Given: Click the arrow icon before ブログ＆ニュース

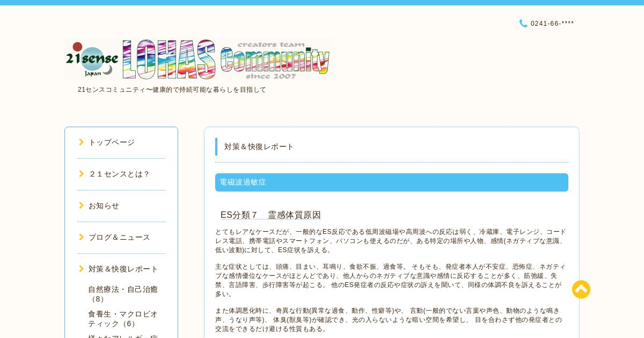Looking at the screenshot, I should [82, 237].
